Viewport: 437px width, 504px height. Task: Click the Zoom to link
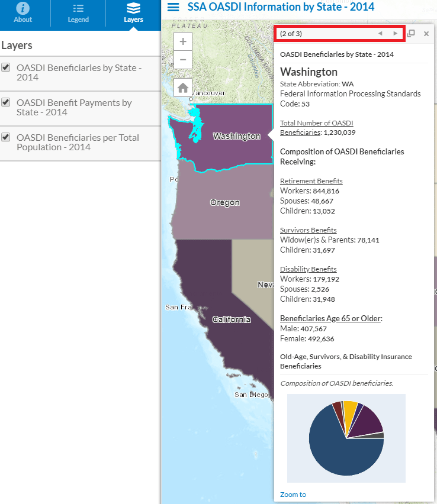(293, 495)
